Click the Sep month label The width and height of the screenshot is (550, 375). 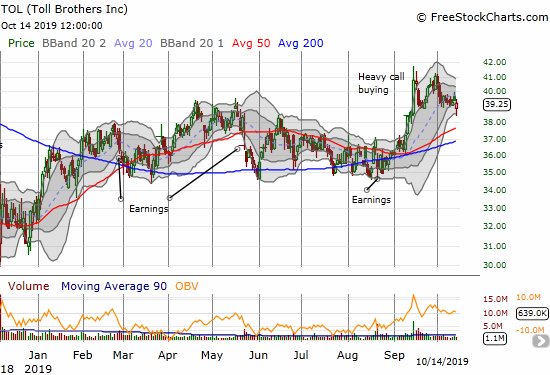pos(394,356)
